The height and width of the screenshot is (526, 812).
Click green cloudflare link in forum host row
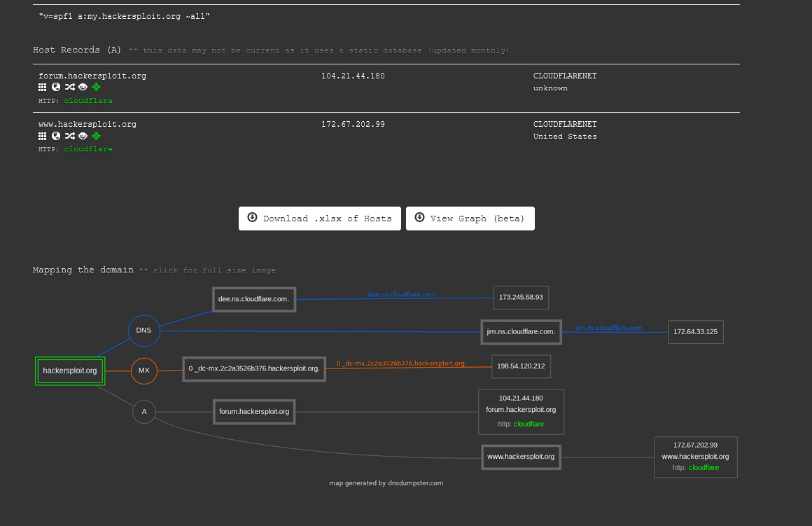coord(88,101)
